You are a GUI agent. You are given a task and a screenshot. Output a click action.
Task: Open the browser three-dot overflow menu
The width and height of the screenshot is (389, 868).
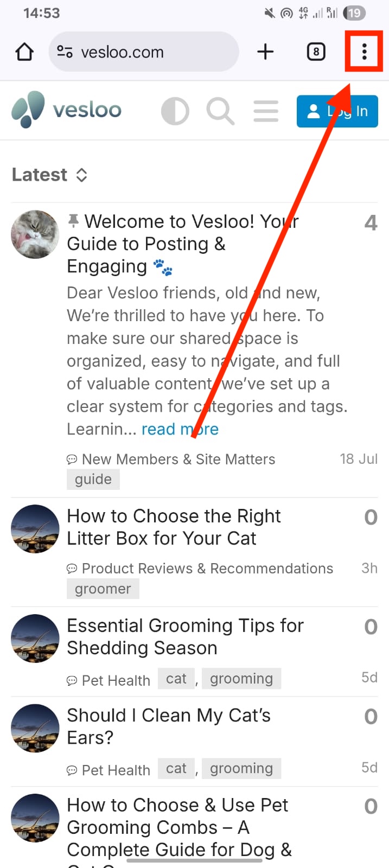click(364, 52)
